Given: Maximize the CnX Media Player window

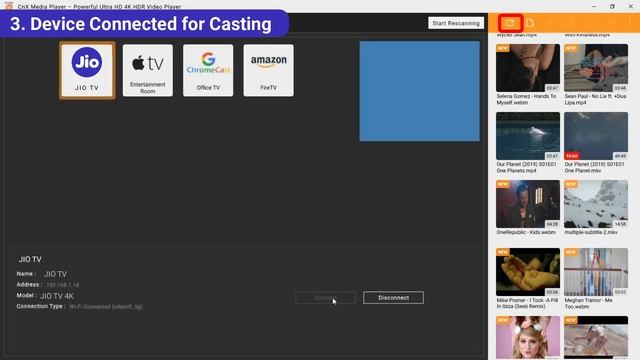Looking at the screenshot, I should coord(612,6).
